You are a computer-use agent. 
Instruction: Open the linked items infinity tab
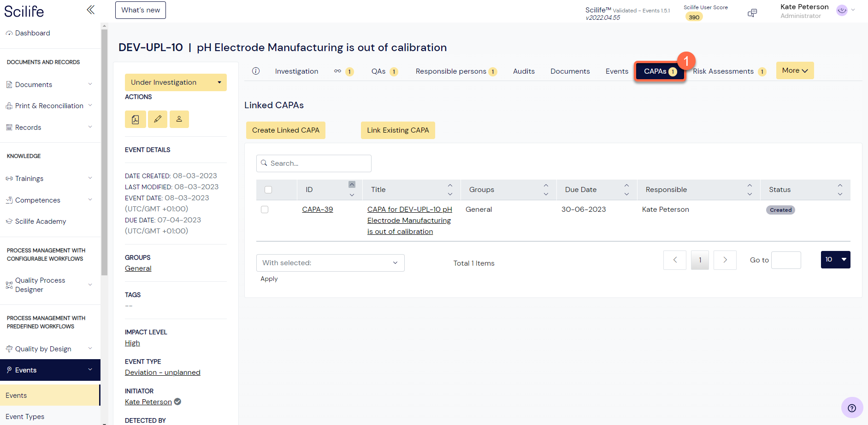coord(343,71)
